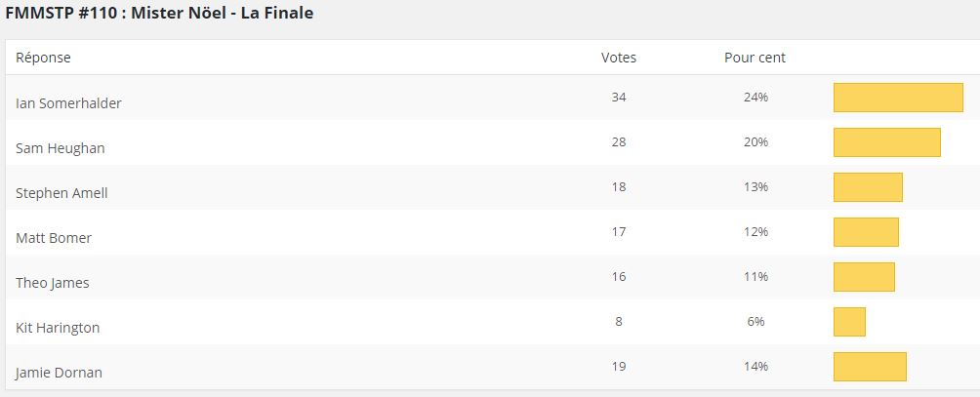Image resolution: width=980 pixels, height=397 pixels.
Task: Click the Ian Somerhalder answer row
Action: coord(68,102)
